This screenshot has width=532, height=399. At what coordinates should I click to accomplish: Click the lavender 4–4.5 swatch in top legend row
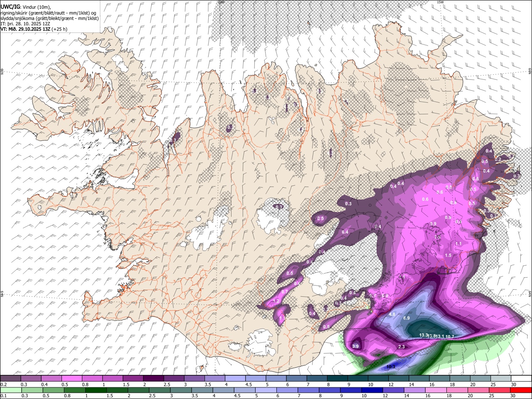(235, 379)
